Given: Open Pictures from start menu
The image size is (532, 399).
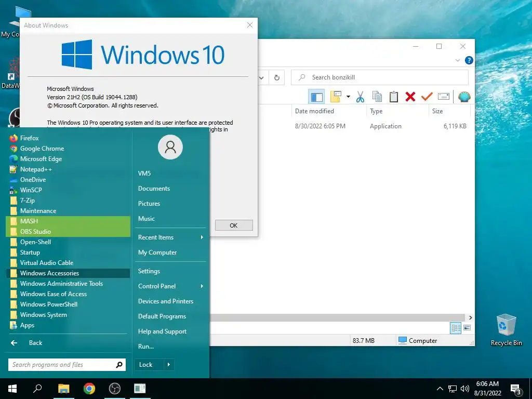Looking at the screenshot, I should [170, 204].
